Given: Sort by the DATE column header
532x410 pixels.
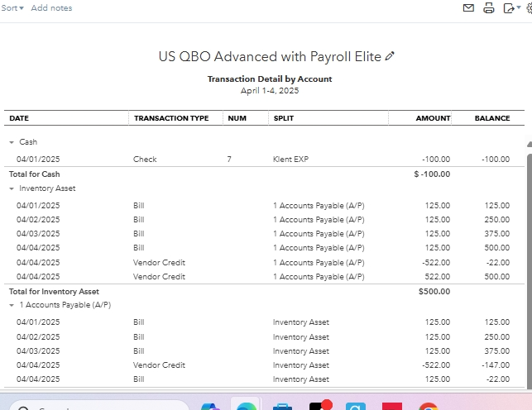Looking at the screenshot, I should 19,118.
